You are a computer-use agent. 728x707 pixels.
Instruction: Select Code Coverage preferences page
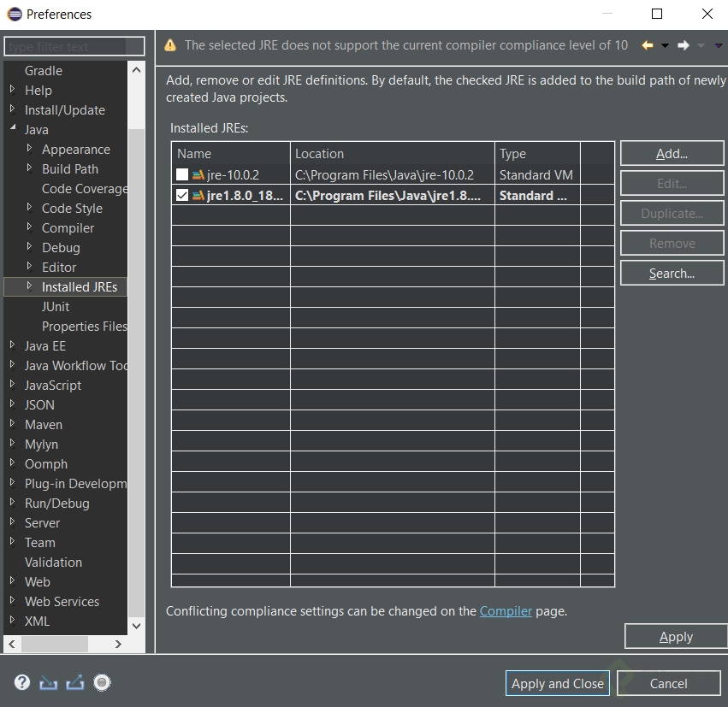(85, 189)
